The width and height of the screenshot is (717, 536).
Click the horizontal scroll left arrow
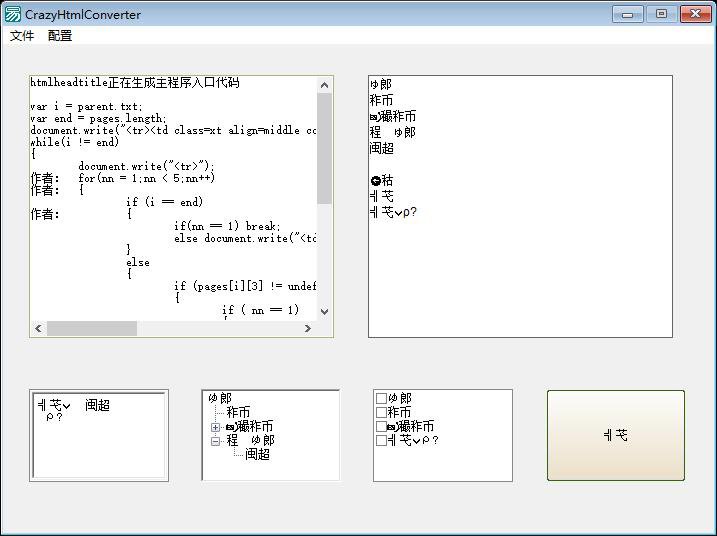(39, 328)
